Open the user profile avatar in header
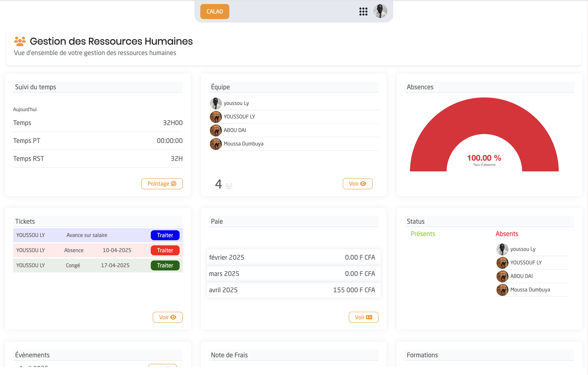The height and width of the screenshot is (375, 588). (x=380, y=11)
